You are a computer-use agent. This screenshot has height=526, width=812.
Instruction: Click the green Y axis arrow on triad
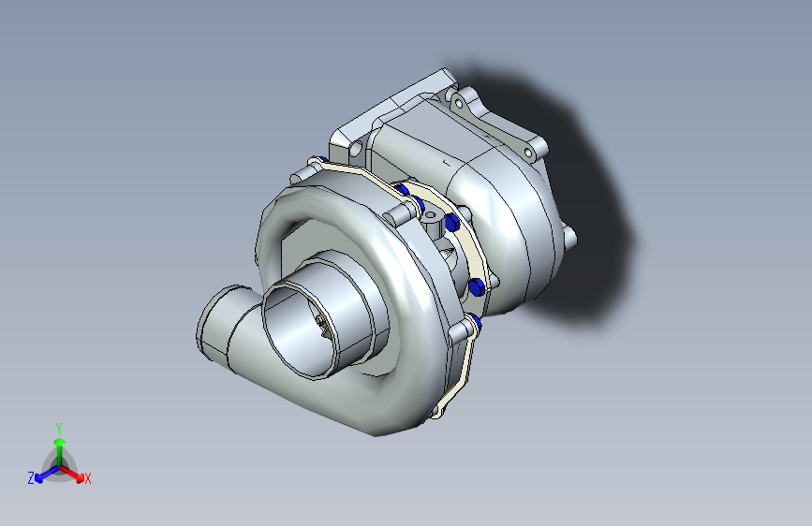60,452
